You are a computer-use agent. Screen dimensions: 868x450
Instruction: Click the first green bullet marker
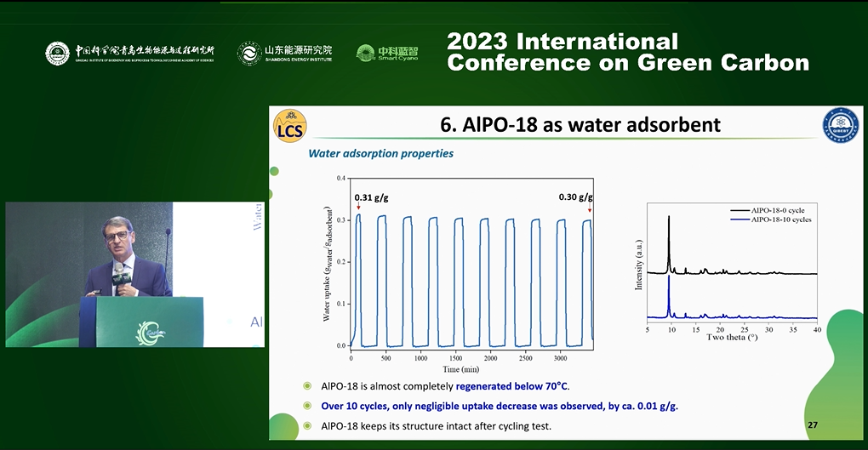[x=307, y=386]
